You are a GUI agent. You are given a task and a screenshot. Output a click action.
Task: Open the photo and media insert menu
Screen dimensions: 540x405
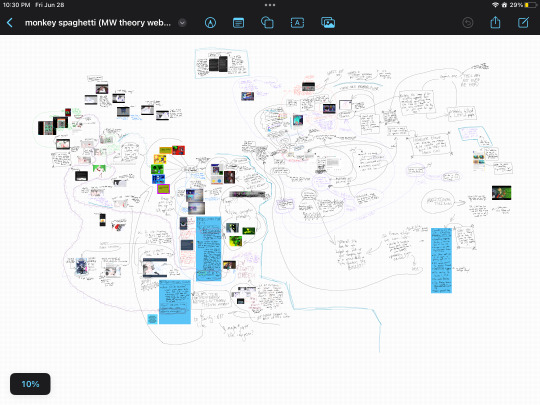tap(328, 23)
